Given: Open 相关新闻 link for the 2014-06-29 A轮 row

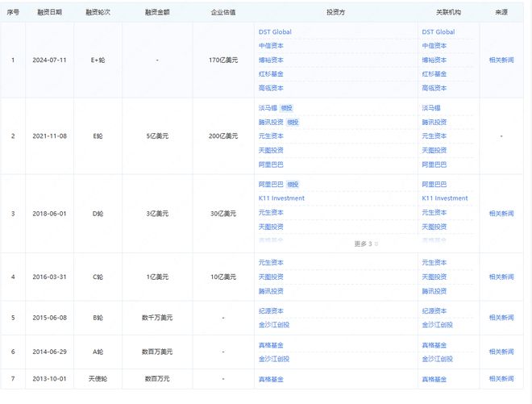Looking at the screenshot, I should coord(501,352).
